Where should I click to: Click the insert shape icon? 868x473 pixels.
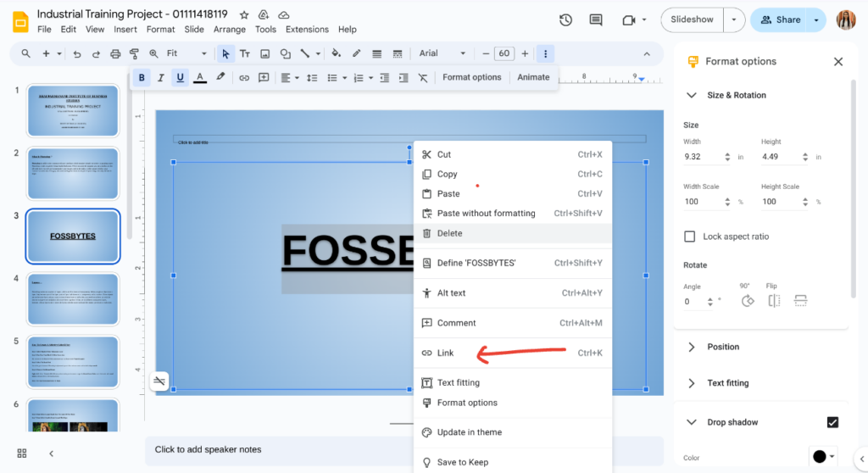tap(285, 53)
